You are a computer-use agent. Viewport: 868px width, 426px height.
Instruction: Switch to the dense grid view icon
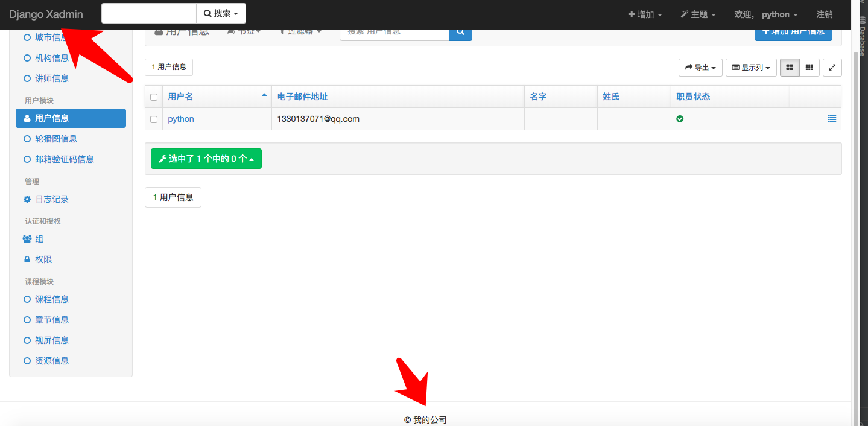809,67
